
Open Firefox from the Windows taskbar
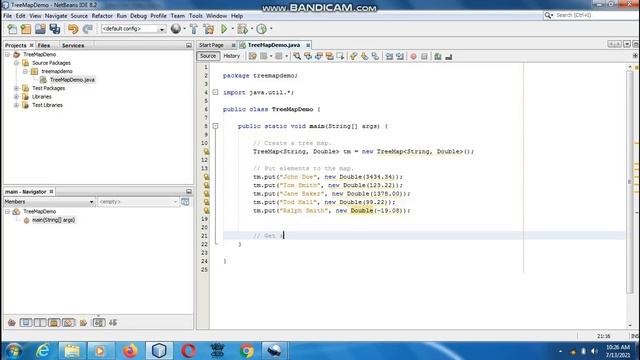pos(130,351)
